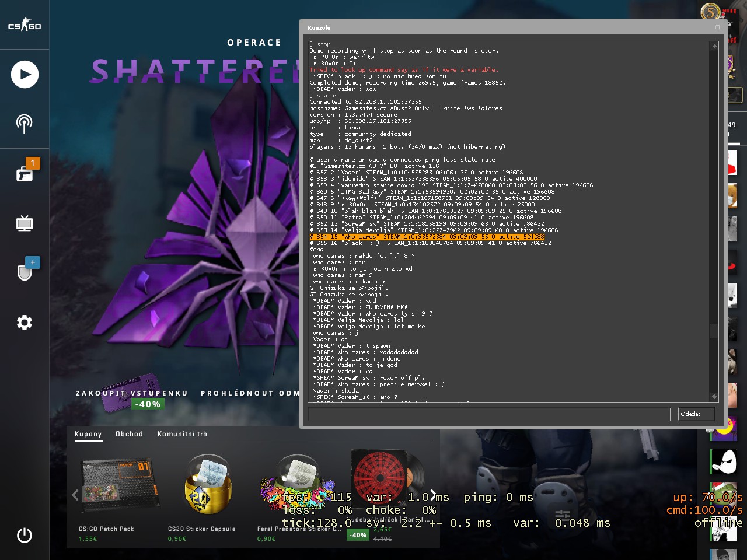Screen dimensions: 747x560
Task: Click the console vertical scrollbar thumb
Action: point(714,331)
